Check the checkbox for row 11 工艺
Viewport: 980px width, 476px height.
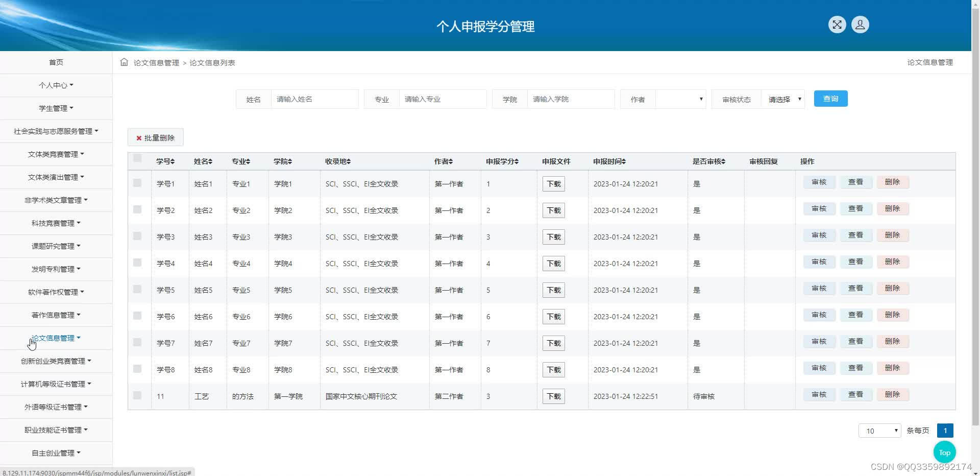tap(137, 395)
